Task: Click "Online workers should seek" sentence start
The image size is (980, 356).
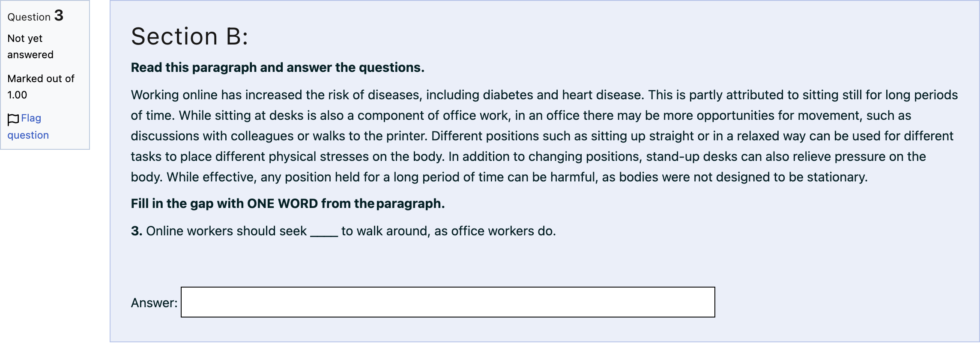Action: pos(227,231)
